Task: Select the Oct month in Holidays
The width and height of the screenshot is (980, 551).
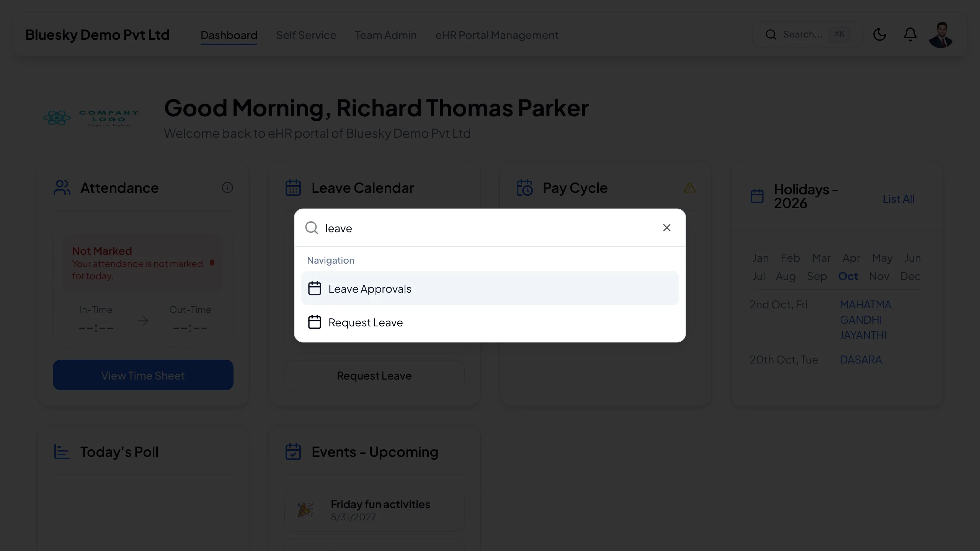Action: (x=848, y=276)
